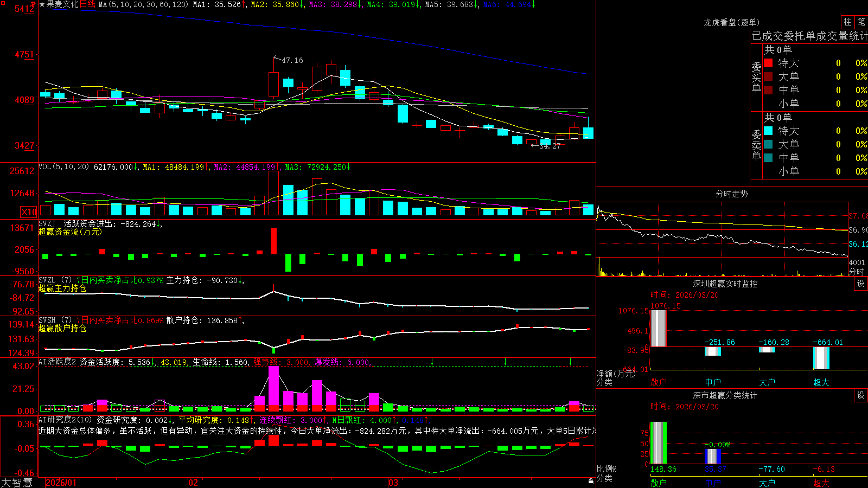This screenshot has width=868, height=488.
Task: Click the -77.60 ratio value under 深市超赢分类统计
Action: [x=771, y=469]
